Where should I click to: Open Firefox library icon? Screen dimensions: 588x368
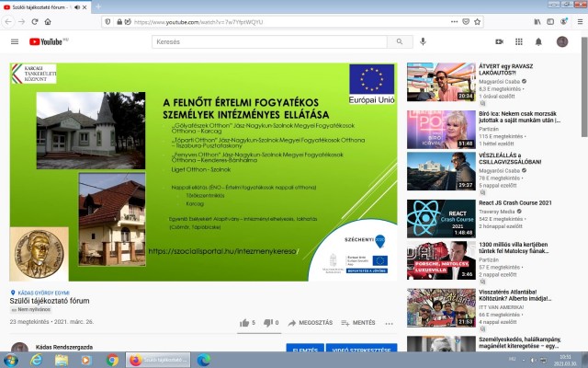tap(537, 22)
